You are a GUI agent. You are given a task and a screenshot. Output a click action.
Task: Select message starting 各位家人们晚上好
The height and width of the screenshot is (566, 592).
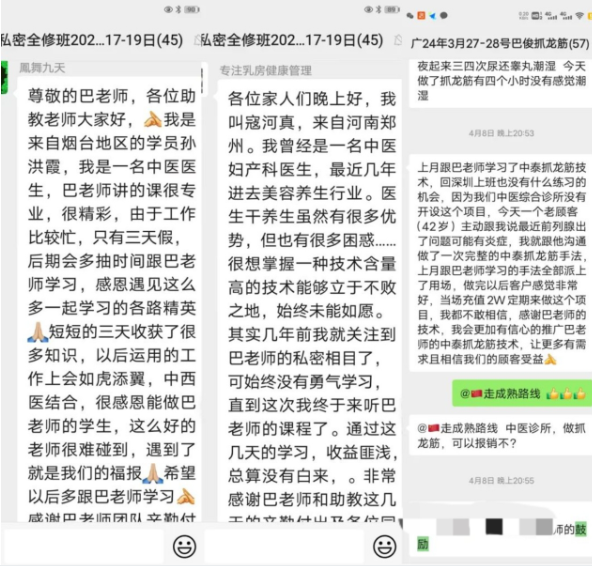[x=310, y=300]
